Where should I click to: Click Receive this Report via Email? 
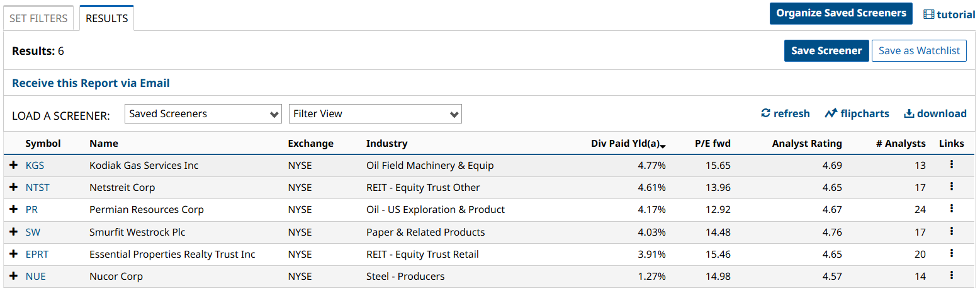[x=91, y=83]
